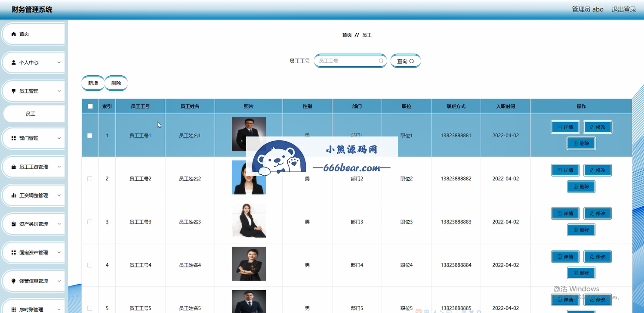Click the briefcase icon of 员工工资管理
The image size is (644, 313).
click(x=13, y=167)
